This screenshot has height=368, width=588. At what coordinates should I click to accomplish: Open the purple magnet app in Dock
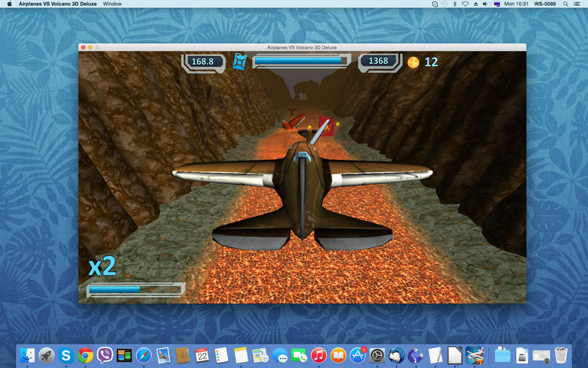click(x=416, y=355)
